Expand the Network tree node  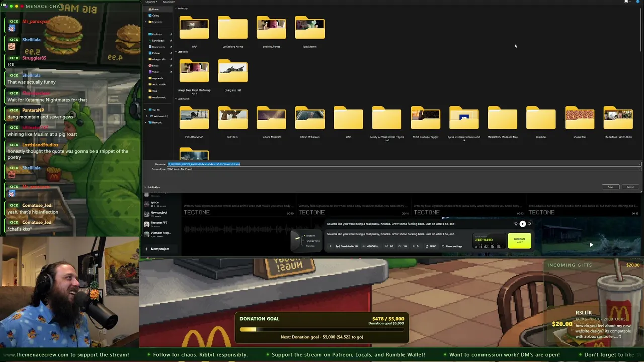[146, 122]
